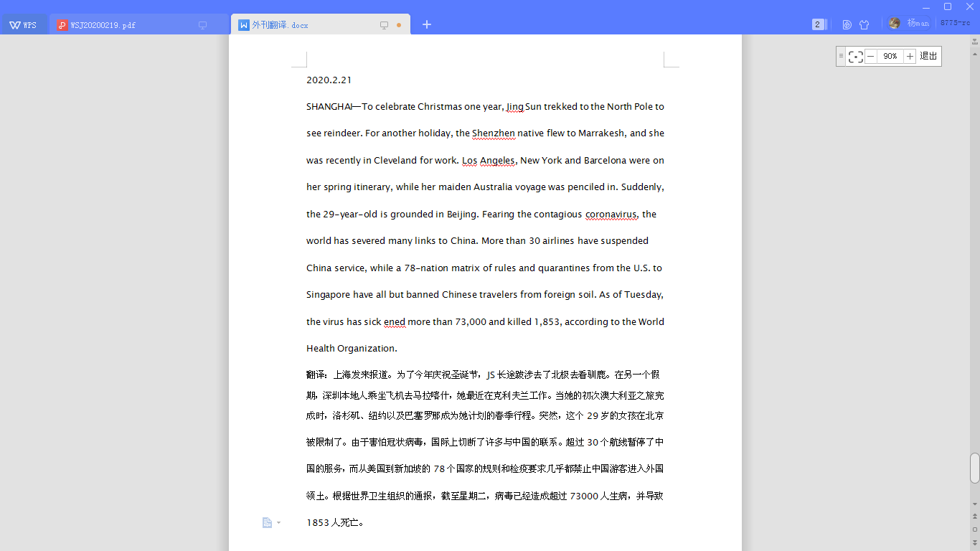Click the monitor icon on 外刊翻译.docx tab
The image size is (980, 551).
[384, 25]
